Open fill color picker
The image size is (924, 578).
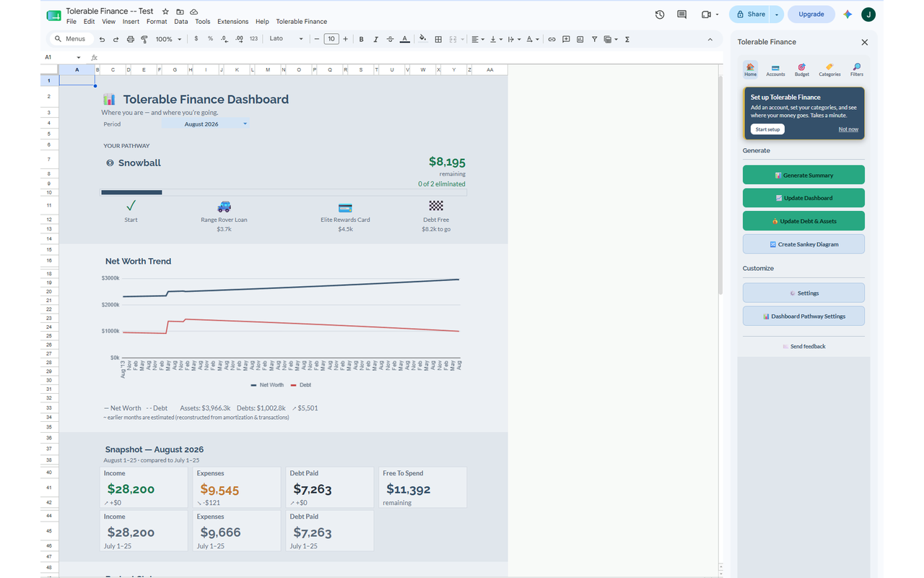(x=423, y=39)
